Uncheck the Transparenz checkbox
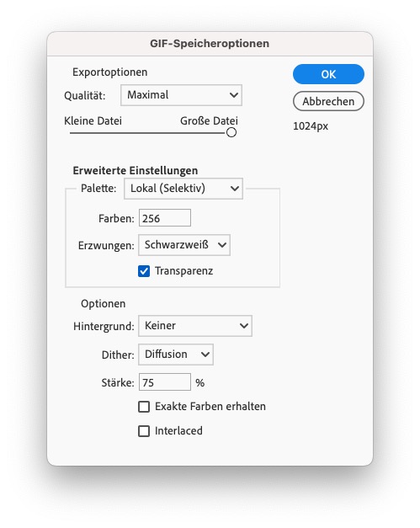The image size is (420, 528). click(x=144, y=271)
